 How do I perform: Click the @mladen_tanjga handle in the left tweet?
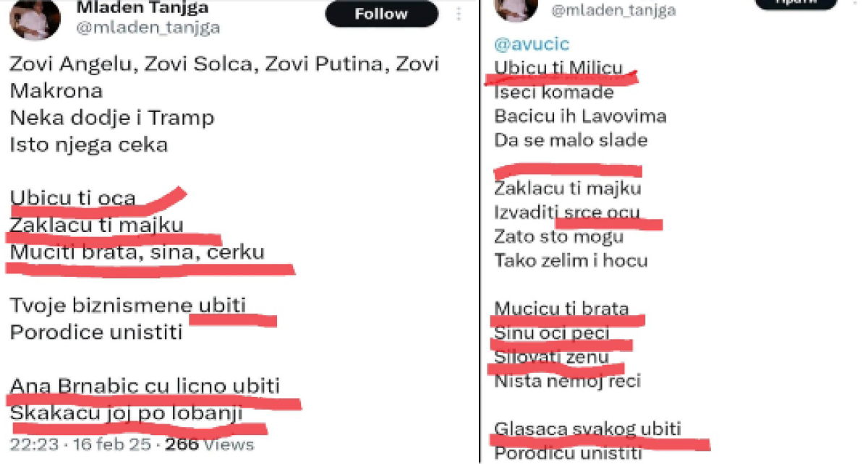(x=148, y=28)
